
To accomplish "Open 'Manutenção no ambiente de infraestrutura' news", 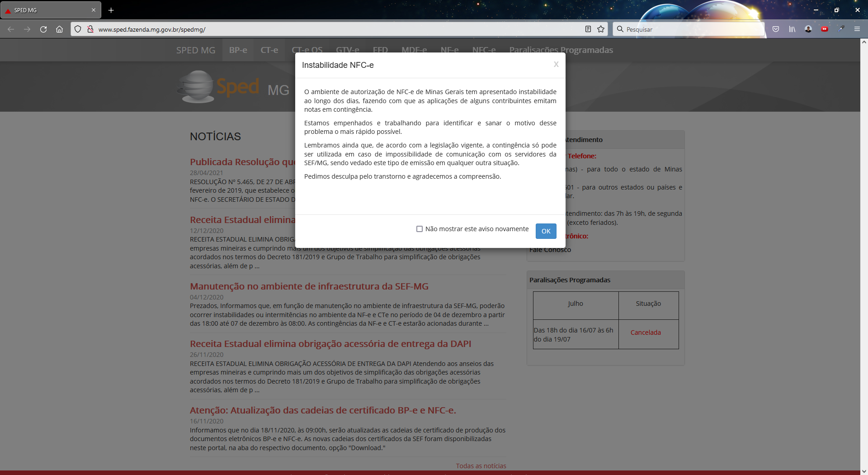I will tap(309, 286).
